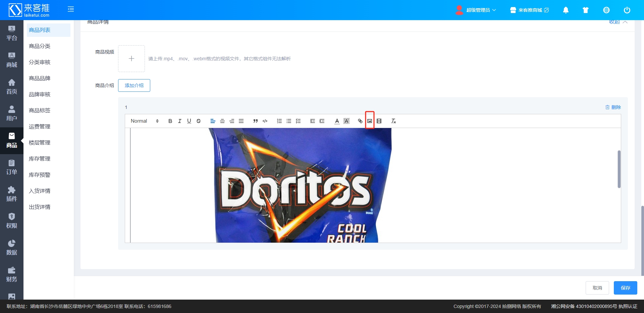644x313 pixels.
Task: Click the 添加介绍 button
Action: point(134,85)
